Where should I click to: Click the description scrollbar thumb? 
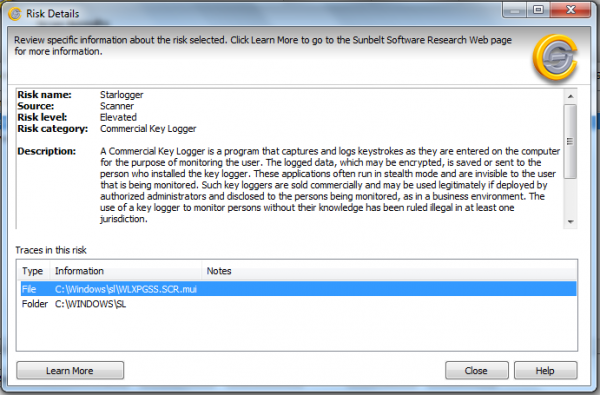[x=571, y=141]
